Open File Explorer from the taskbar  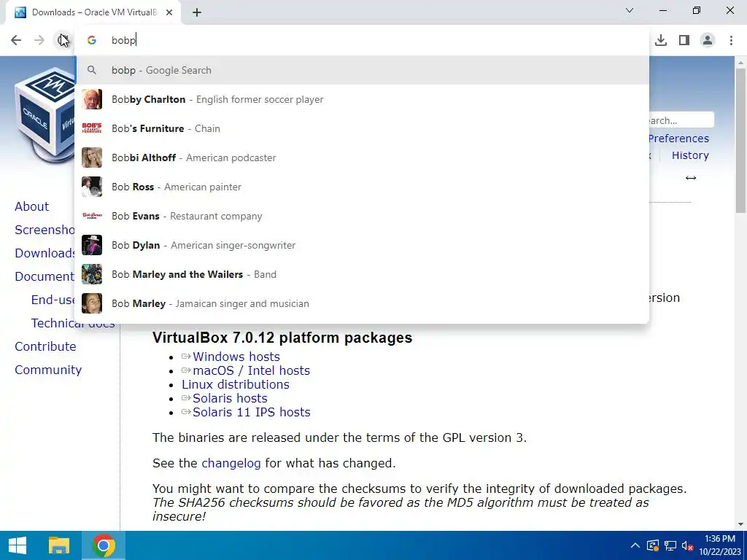(59, 545)
